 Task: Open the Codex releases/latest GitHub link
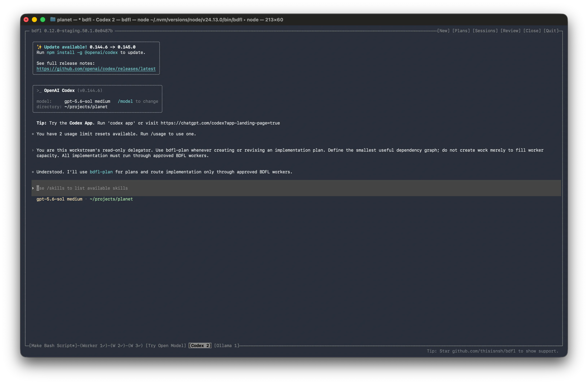(x=96, y=69)
